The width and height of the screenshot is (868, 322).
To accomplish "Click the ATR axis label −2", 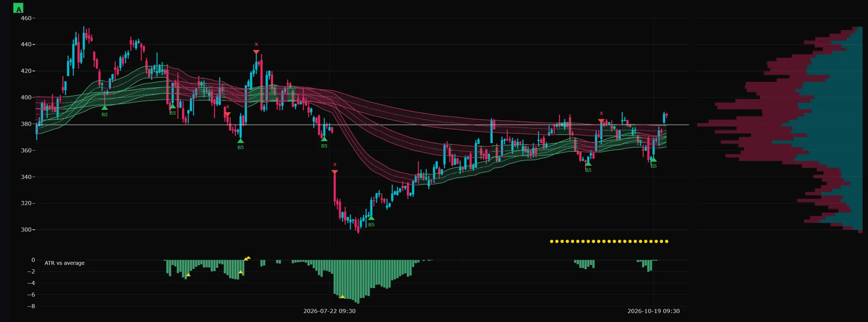I will [31, 272].
